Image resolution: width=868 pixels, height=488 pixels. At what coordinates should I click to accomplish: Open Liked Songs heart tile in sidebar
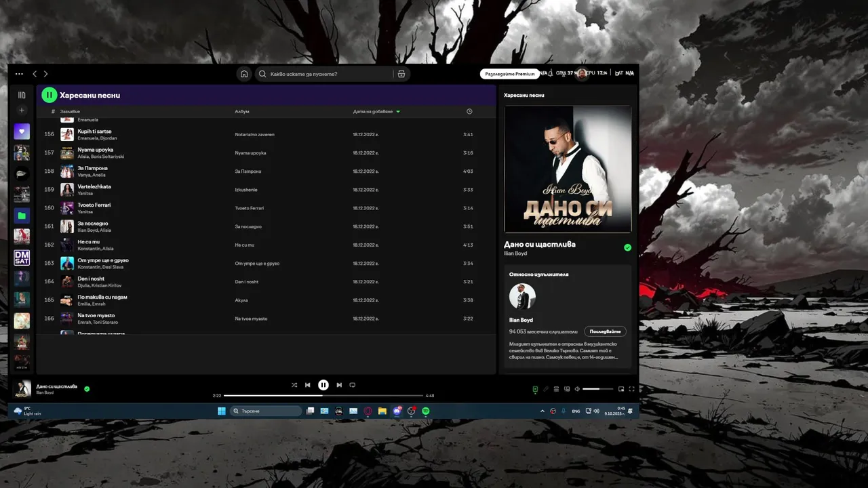coord(22,131)
